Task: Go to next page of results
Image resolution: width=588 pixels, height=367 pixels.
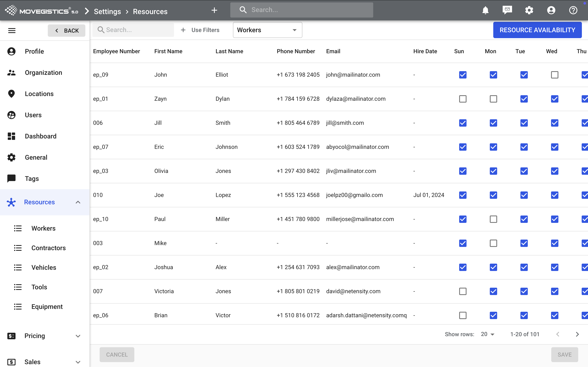Action: pos(577,334)
